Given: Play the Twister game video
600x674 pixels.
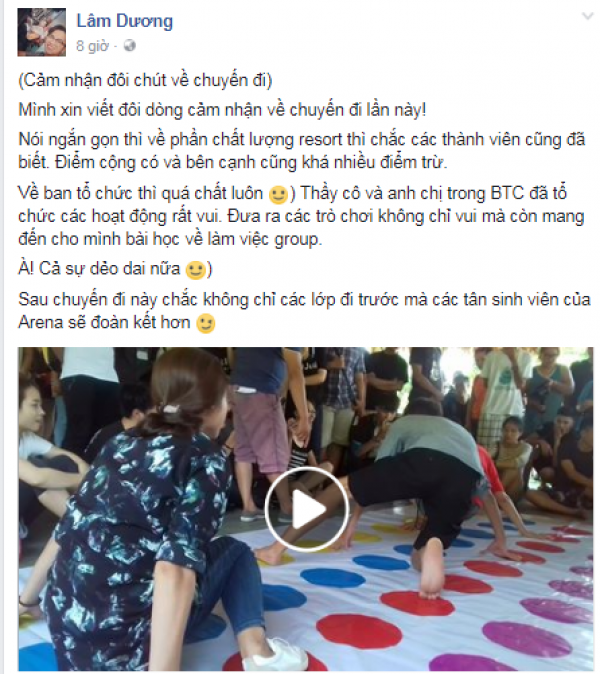Looking at the screenshot, I should tap(306, 509).
